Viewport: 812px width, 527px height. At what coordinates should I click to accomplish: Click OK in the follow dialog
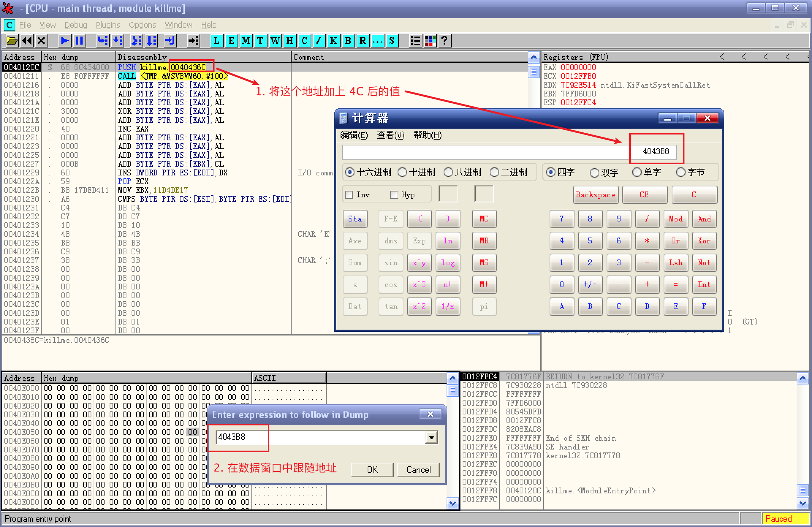(372, 470)
